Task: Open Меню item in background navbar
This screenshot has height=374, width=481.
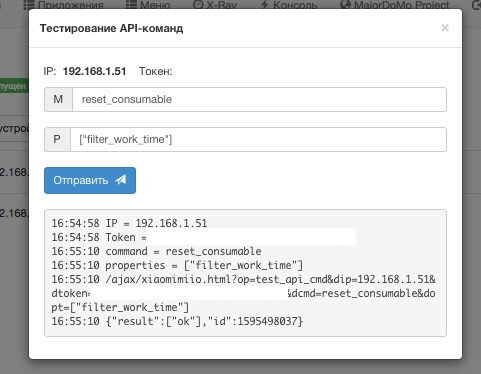Action: (148, 5)
